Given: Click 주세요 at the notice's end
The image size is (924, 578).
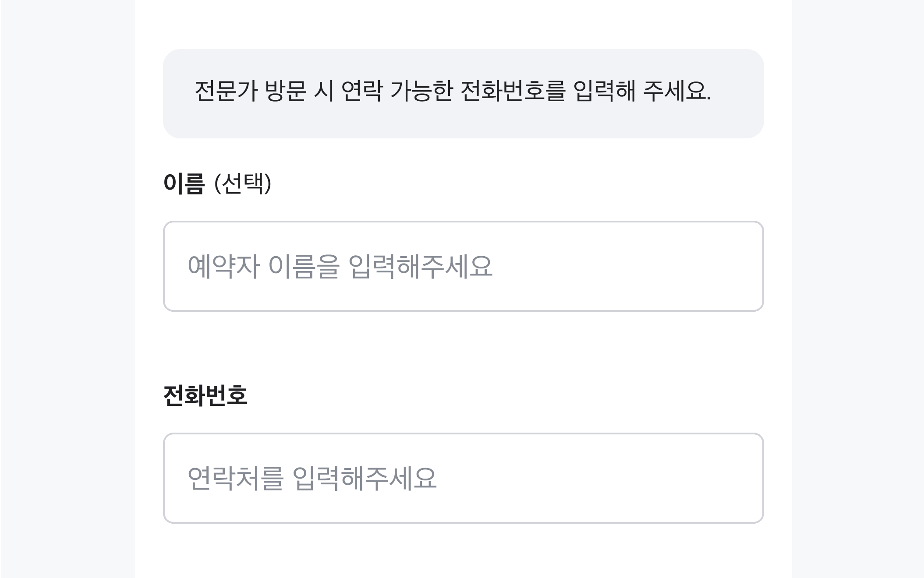Looking at the screenshot, I should [x=676, y=92].
